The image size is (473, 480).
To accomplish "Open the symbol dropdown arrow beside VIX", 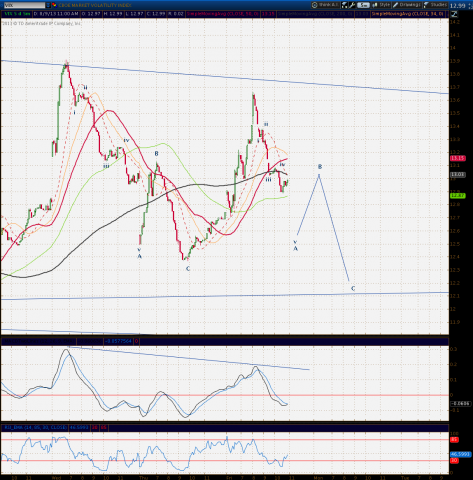I will (x=48, y=5).
